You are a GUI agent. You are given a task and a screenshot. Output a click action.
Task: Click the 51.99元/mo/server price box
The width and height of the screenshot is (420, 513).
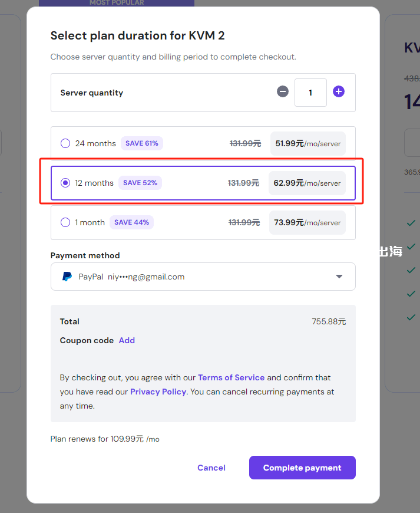tap(308, 143)
